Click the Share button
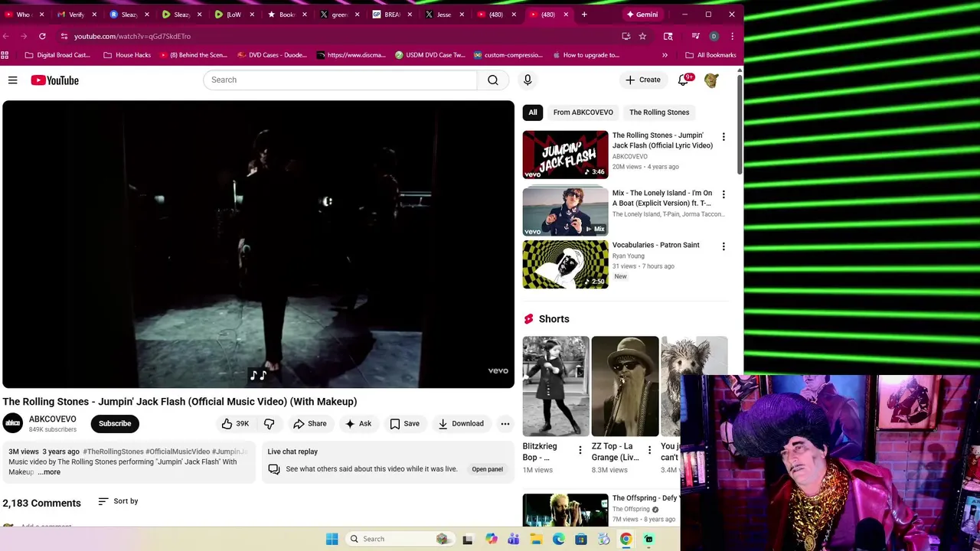 click(309, 423)
